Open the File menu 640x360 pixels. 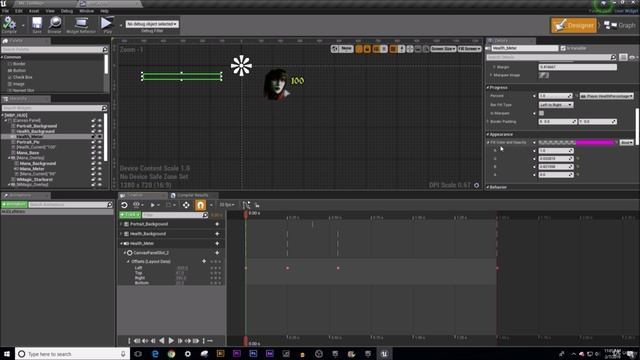tap(5, 11)
